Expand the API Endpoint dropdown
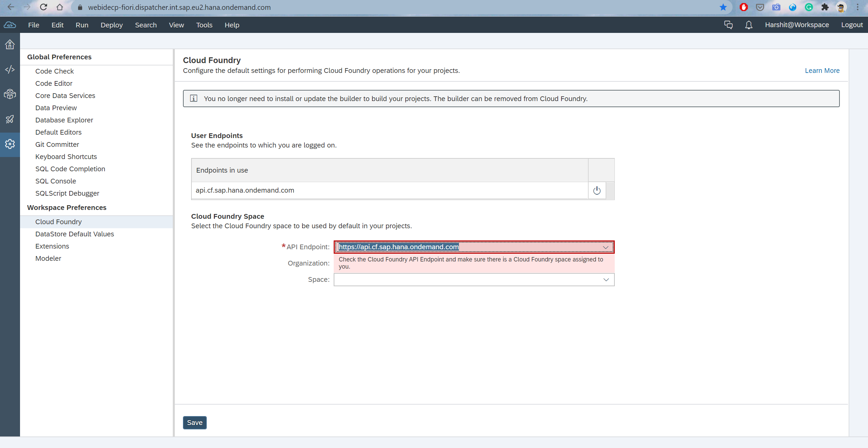This screenshot has height=448, width=868. tap(606, 247)
